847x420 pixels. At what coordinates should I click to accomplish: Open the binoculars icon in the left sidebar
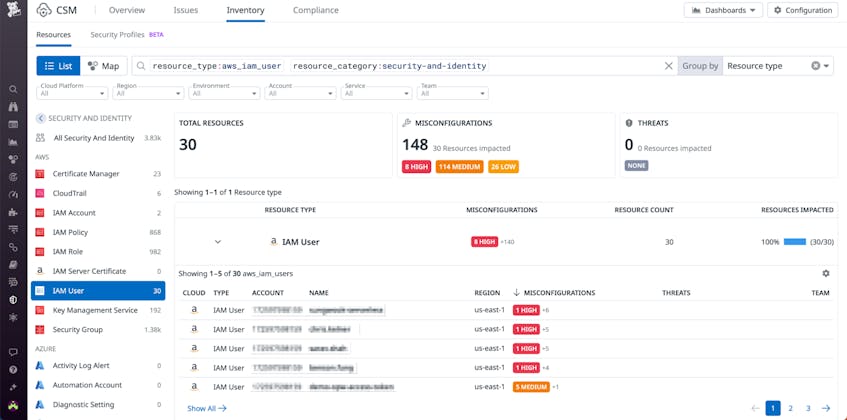[x=14, y=107]
